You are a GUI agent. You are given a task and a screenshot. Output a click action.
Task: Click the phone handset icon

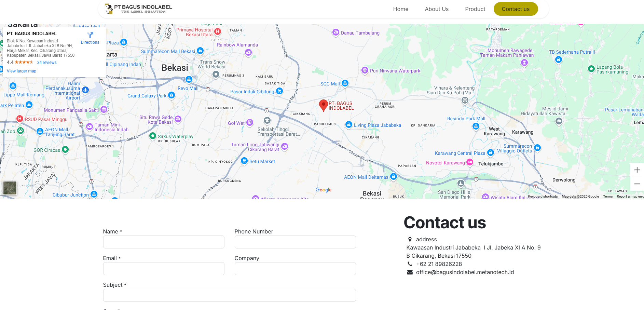click(x=410, y=264)
